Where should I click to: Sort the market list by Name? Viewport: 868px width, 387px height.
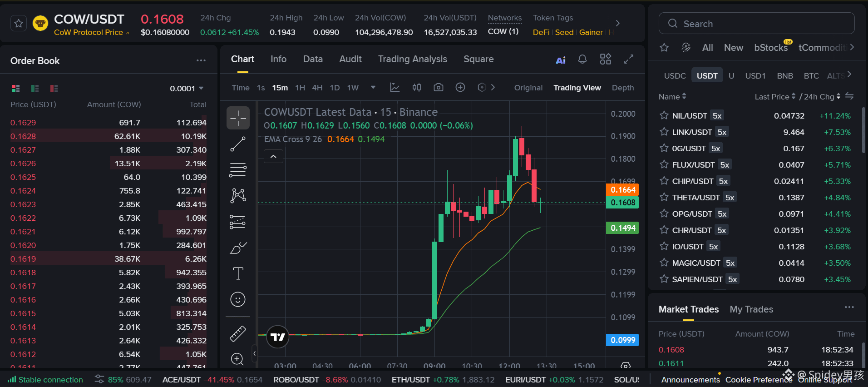672,97
